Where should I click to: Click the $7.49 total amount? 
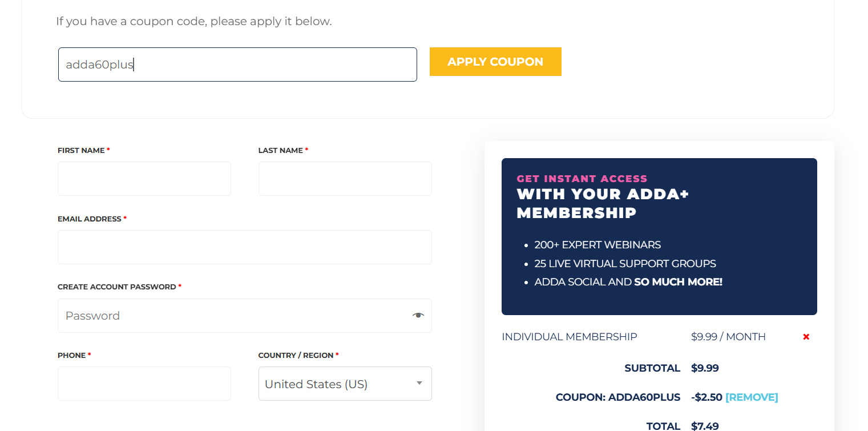click(x=705, y=426)
